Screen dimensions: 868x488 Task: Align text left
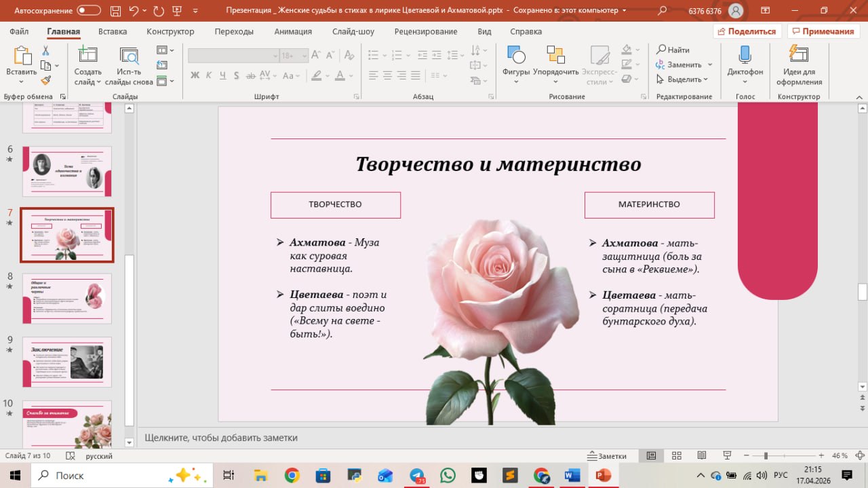click(372, 75)
